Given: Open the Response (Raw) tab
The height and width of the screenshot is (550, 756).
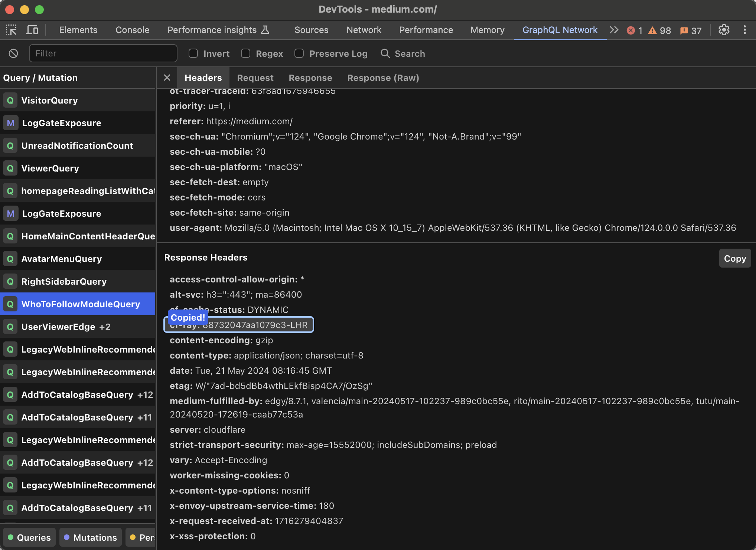Looking at the screenshot, I should click(x=383, y=78).
